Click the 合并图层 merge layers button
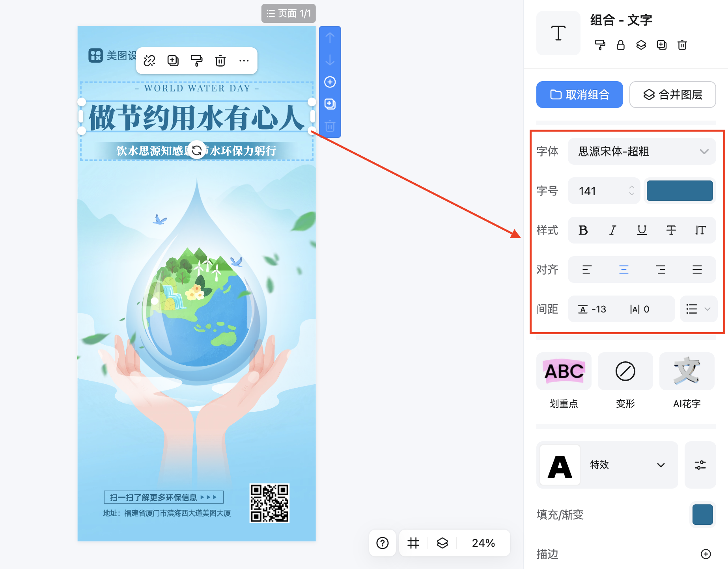 pos(672,95)
